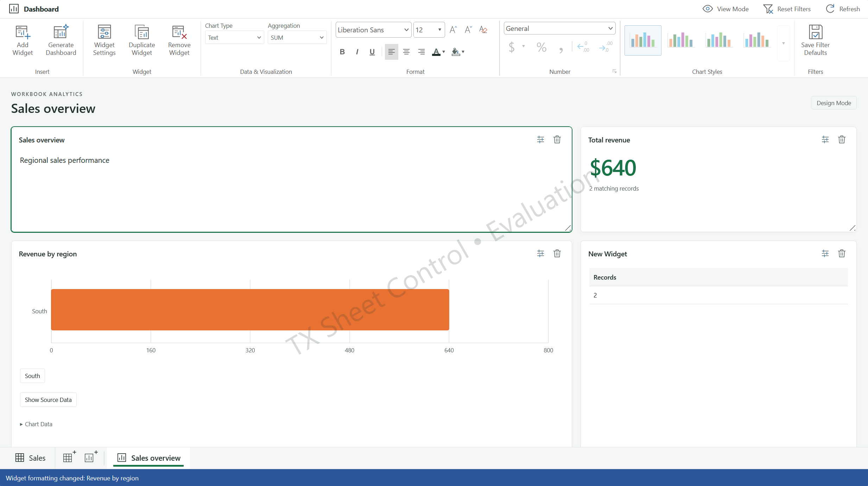This screenshot has width=868, height=486.
Task: Delete the New Widget card
Action: [x=842, y=254]
